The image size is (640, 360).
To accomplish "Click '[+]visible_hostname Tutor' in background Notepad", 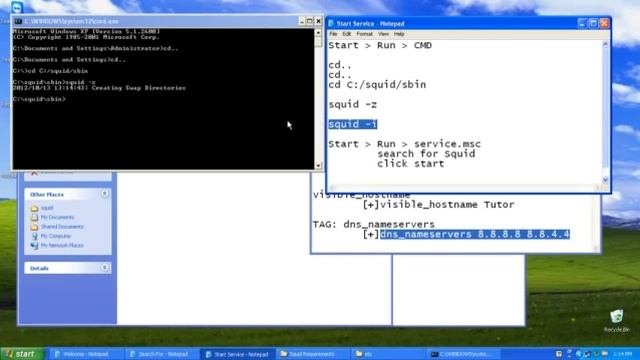I will [x=438, y=204].
